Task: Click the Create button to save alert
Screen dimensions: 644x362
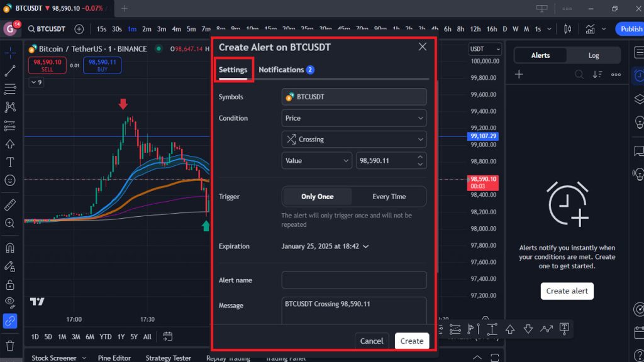Action: click(x=412, y=341)
